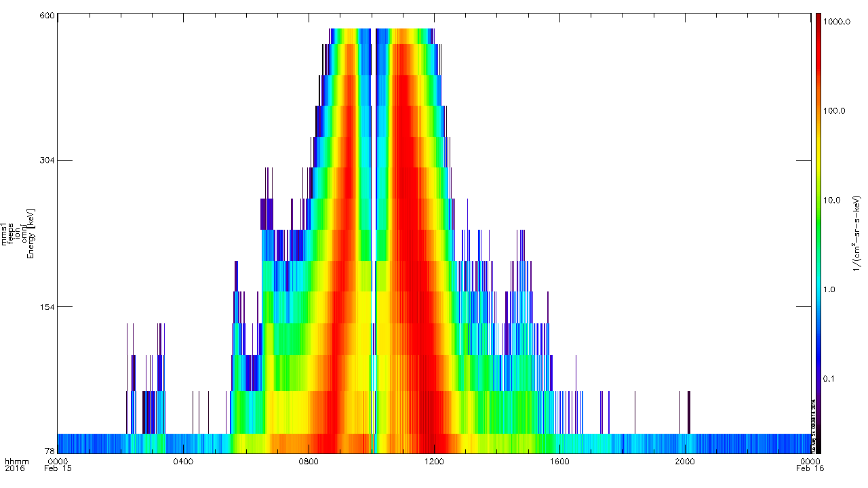Click the 0.1 colorbar tick label
This screenshot has width=868, height=488.
(829, 379)
